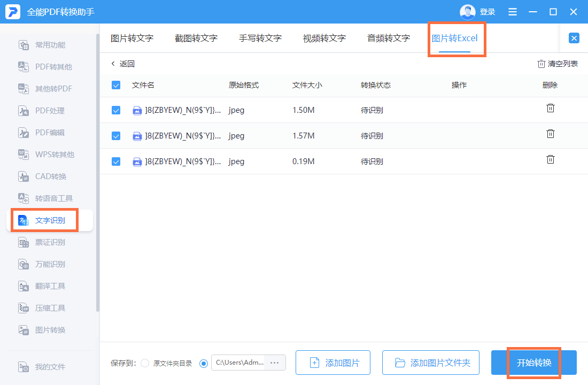Uncheck the 0.19M file checkbox

[x=116, y=161]
